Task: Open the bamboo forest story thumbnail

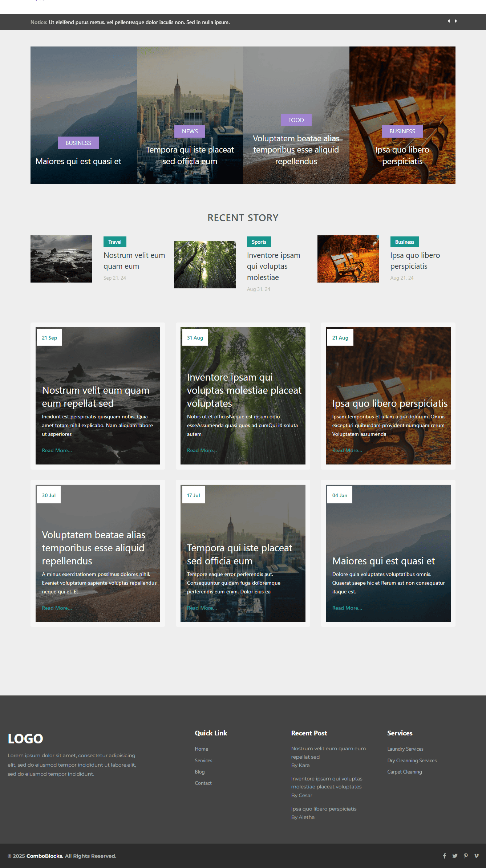Action: tap(204, 264)
